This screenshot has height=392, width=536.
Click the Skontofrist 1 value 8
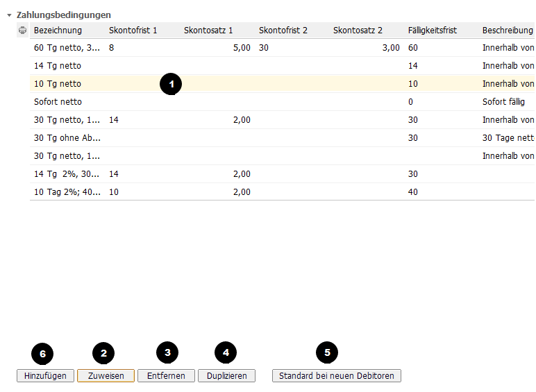[x=112, y=48]
